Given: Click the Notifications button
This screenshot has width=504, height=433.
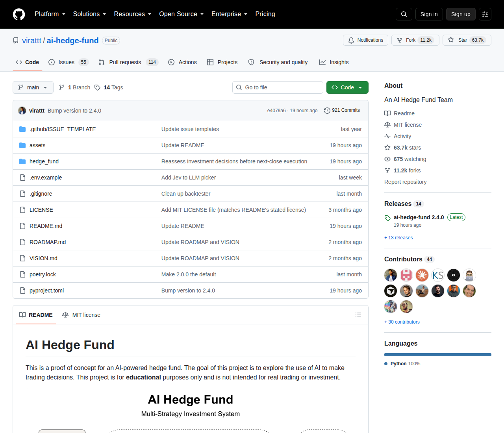Looking at the screenshot, I should [366, 40].
